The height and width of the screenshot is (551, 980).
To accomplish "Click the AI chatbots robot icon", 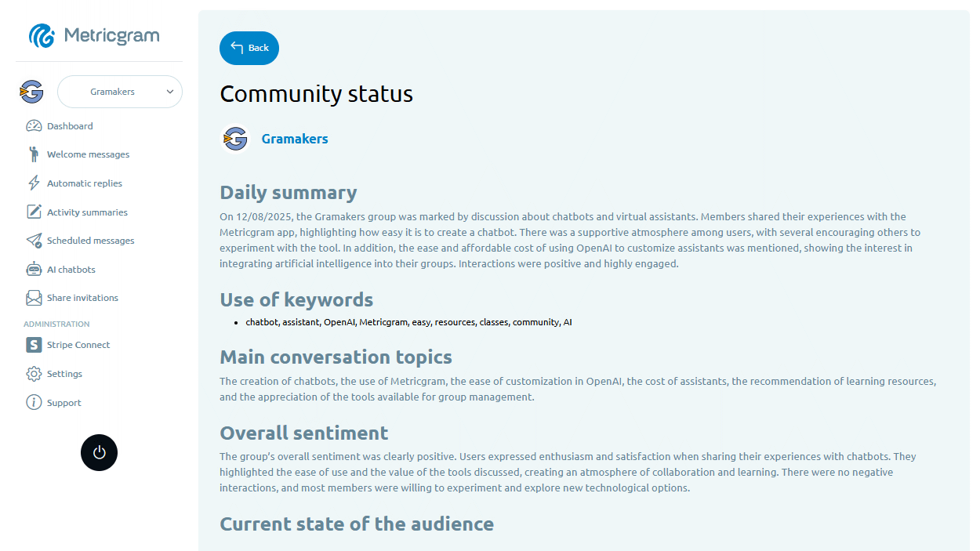I will [34, 270].
